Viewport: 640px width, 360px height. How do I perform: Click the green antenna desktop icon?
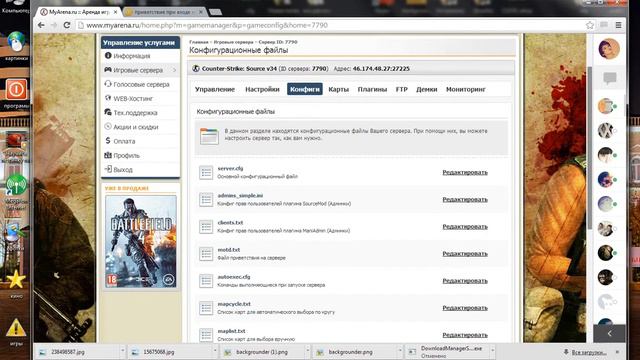pyautogui.click(x=16, y=184)
